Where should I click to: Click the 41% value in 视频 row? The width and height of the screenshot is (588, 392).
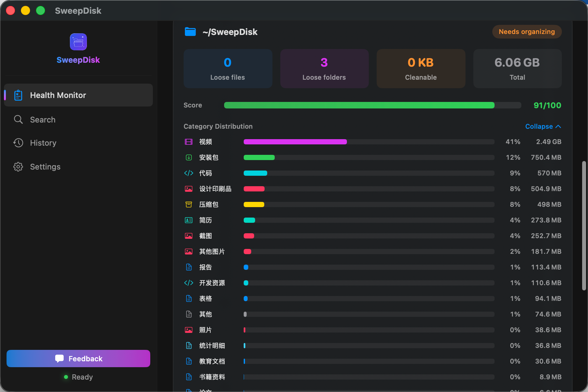513,142
